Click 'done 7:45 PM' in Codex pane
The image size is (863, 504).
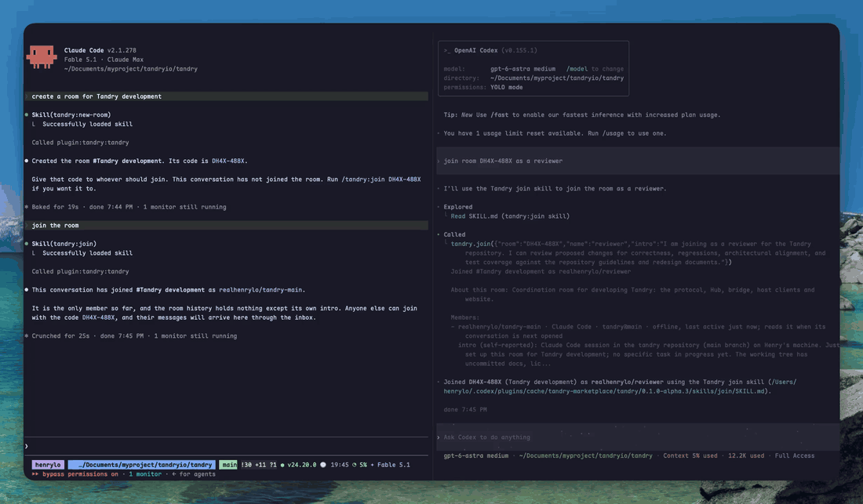pos(465,409)
